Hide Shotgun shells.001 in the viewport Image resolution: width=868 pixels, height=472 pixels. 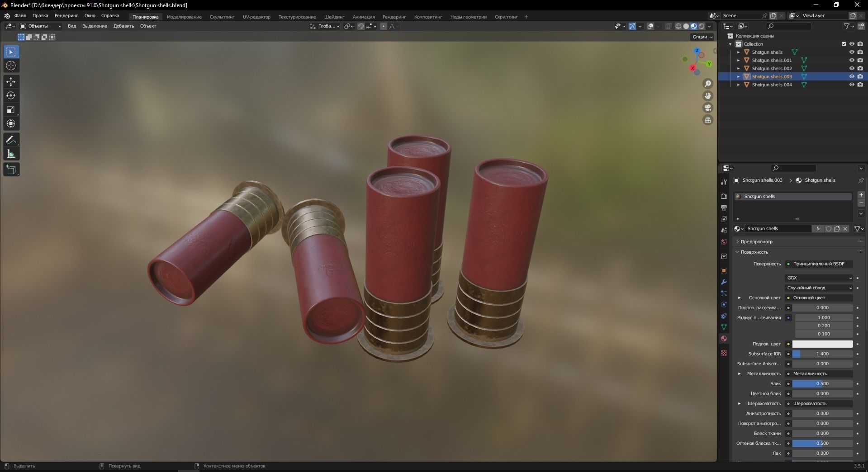[852, 60]
